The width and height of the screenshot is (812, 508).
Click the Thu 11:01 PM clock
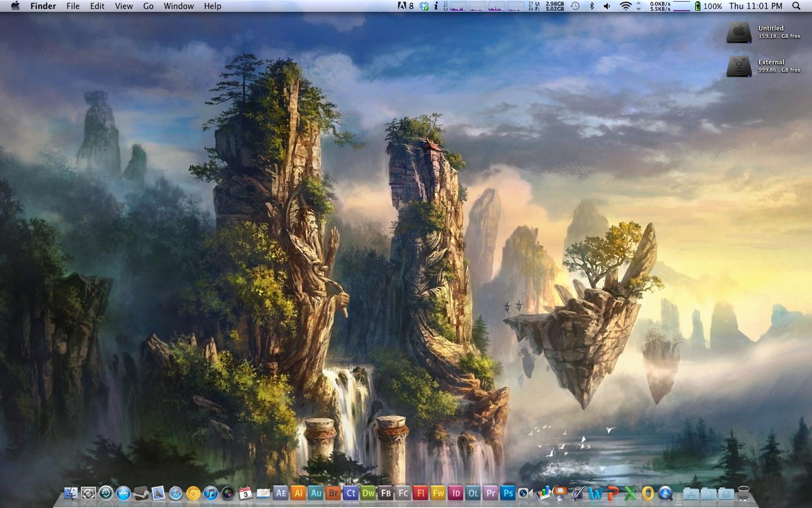[x=756, y=6]
